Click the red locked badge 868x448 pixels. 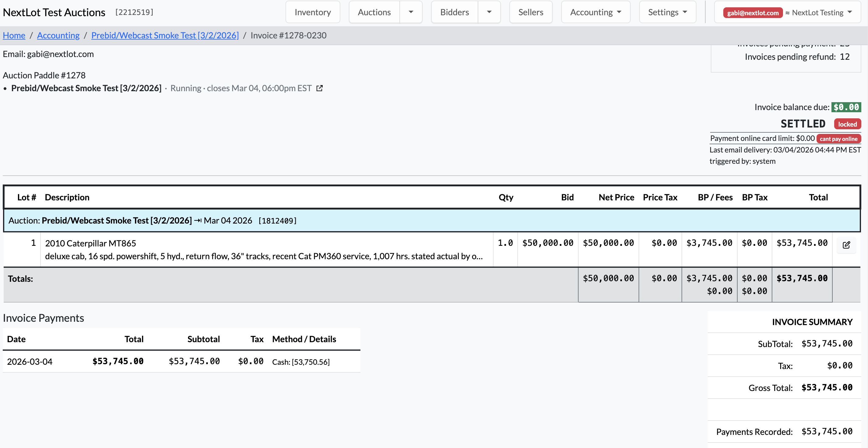tap(847, 124)
